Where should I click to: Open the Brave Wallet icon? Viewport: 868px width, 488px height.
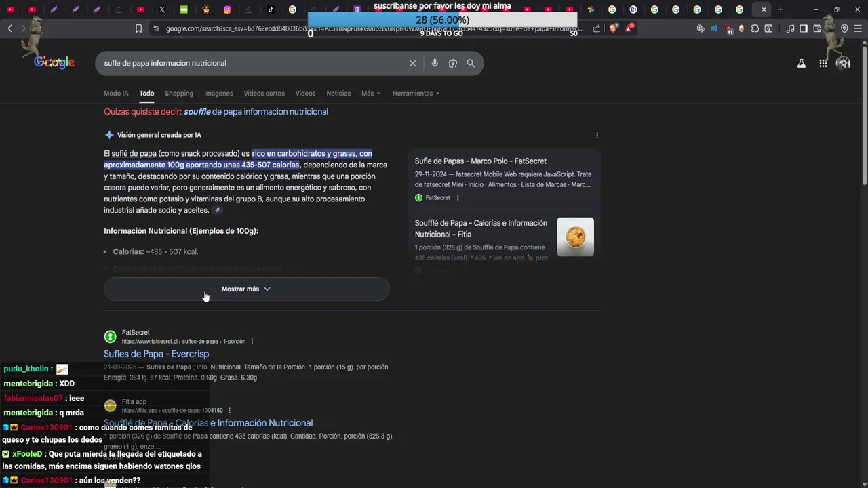[817, 28]
